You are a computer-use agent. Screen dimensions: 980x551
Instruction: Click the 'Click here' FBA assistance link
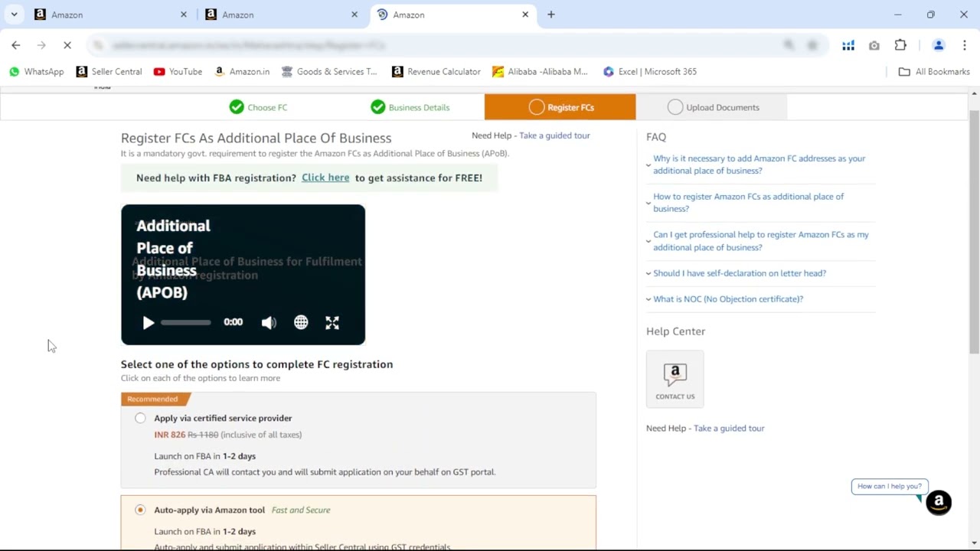(325, 178)
